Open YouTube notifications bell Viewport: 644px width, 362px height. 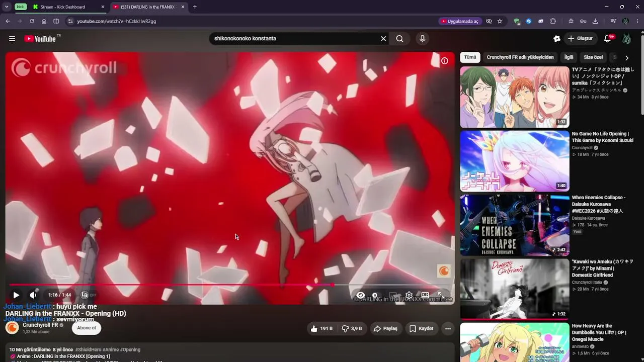608,39
